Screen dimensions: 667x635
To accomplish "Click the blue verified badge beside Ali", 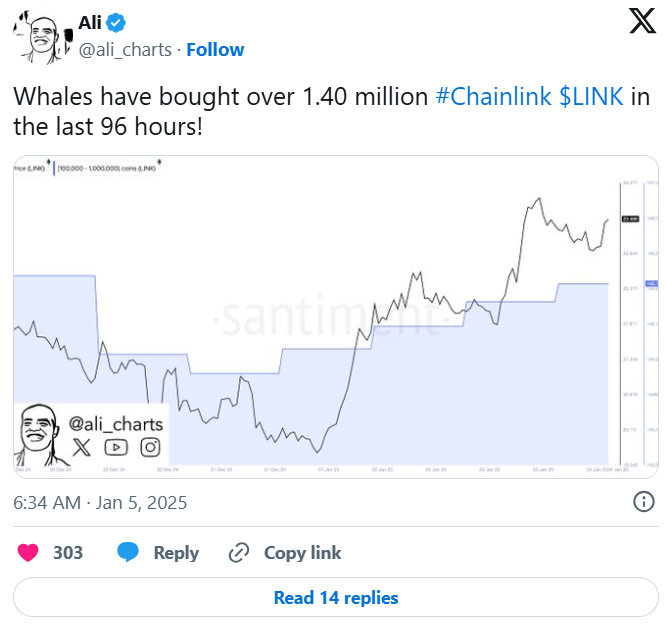I will 117,23.
